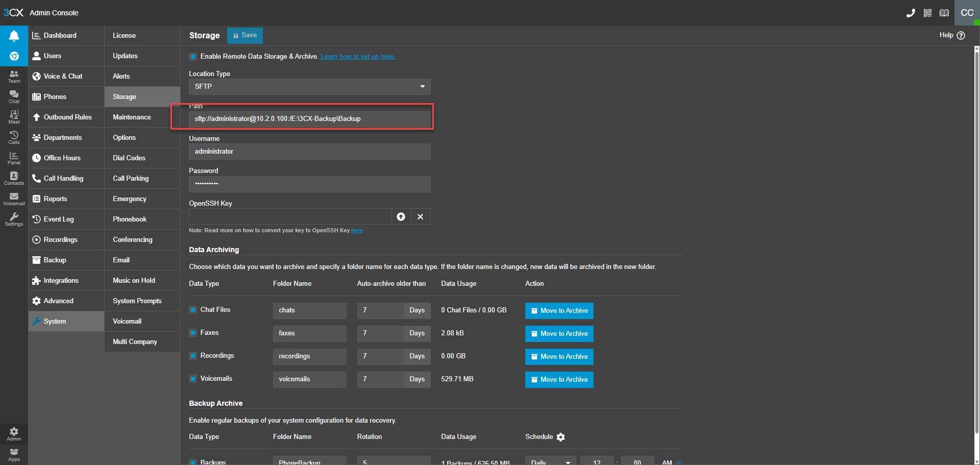Click the Help question mark icon
The width and height of the screenshot is (980, 465).
[x=961, y=35]
